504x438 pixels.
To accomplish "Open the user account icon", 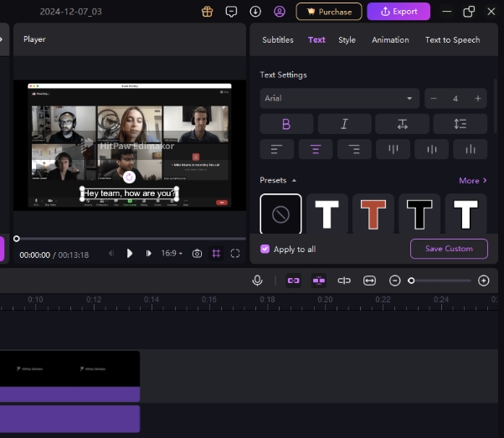I will (x=280, y=12).
